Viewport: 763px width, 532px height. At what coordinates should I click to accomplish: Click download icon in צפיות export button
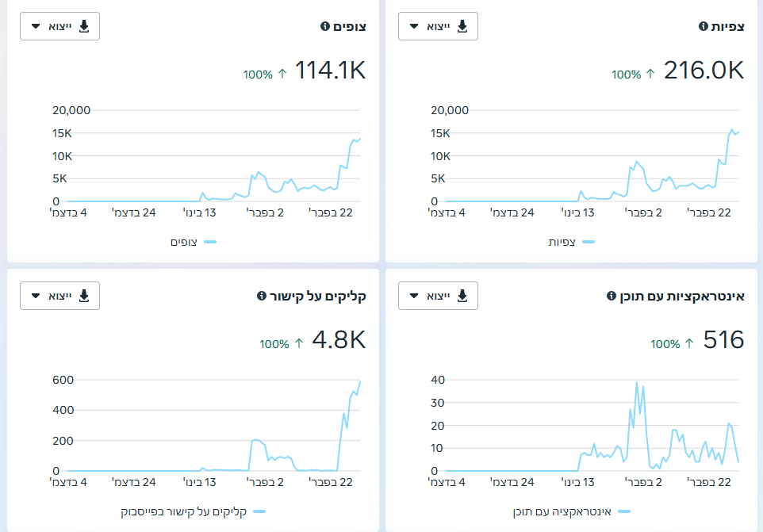tap(462, 26)
